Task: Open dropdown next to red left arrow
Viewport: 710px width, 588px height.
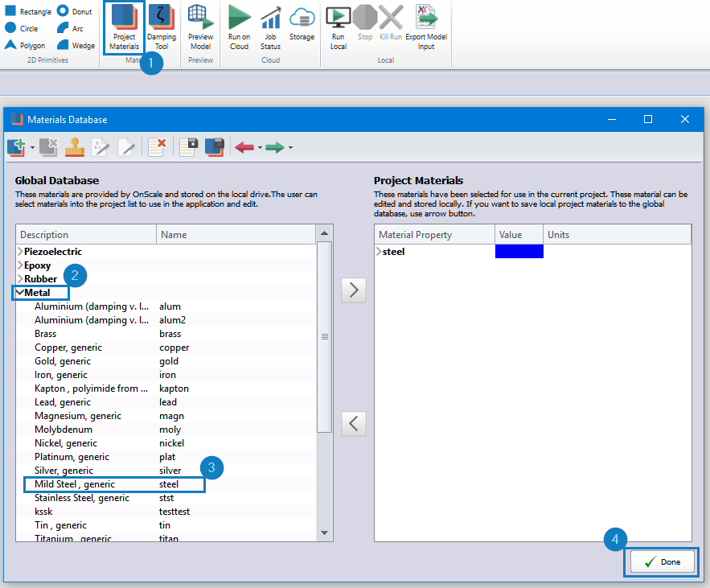Action: (x=260, y=148)
